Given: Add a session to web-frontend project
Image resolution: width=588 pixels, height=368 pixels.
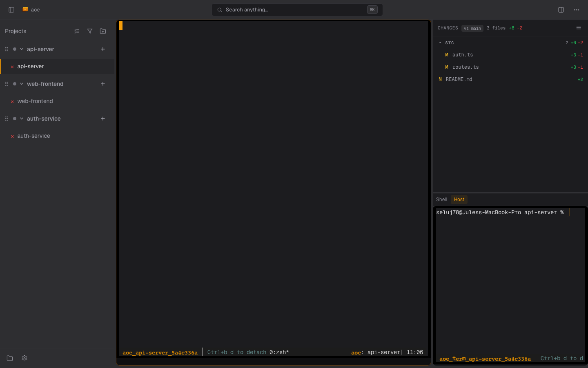Looking at the screenshot, I should (103, 84).
